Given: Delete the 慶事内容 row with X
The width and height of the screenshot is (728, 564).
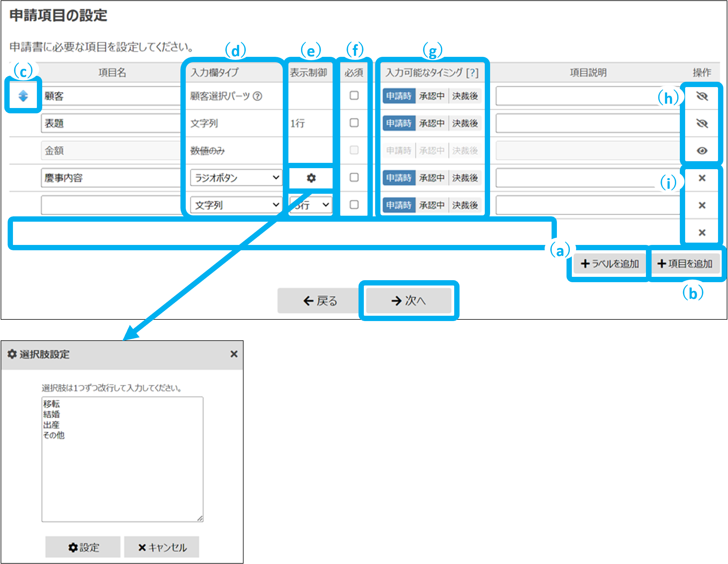Looking at the screenshot, I should coord(702,178).
